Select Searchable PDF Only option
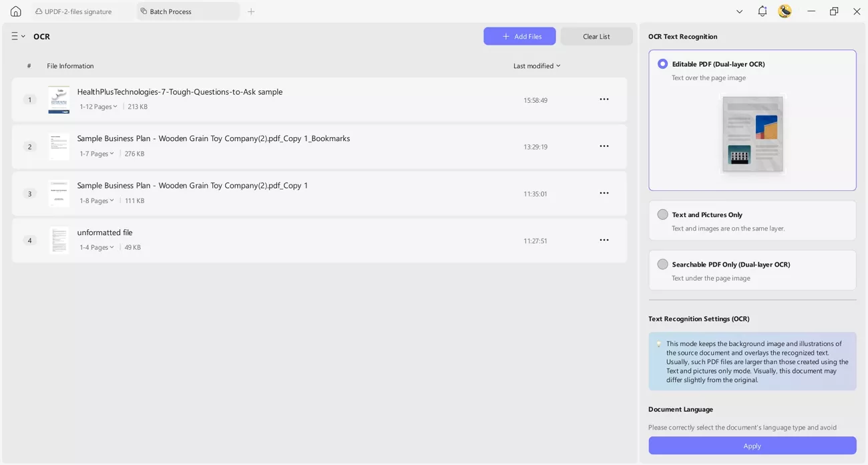Viewport: 868px width, 465px height. [662, 264]
